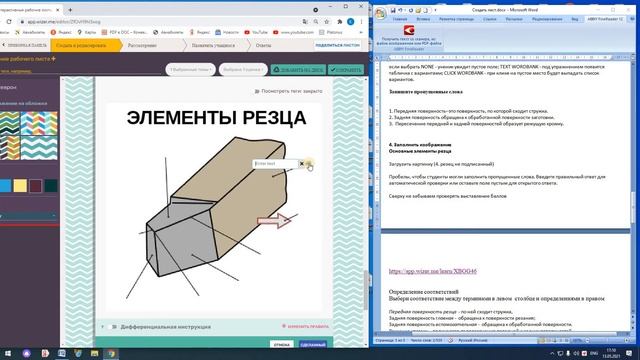Reload the Wizer page in Chrome
640x360 pixels.
pos(9,22)
